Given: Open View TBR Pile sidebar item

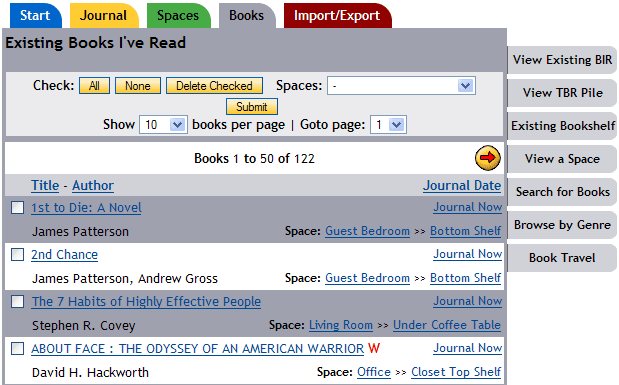Looking at the screenshot, I should coord(562,93).
